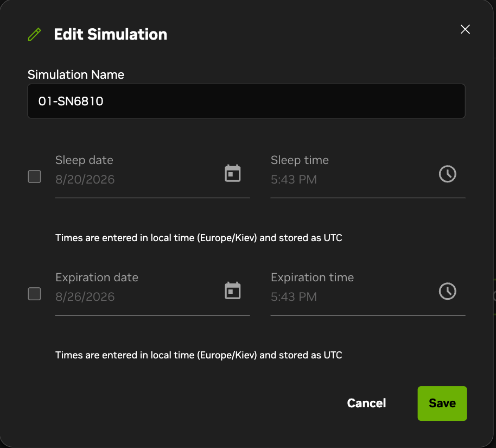Enable the Expiration date checkbox
This screenshot has height=448, width=496.
pyautogui.click(x=35, y=293)
